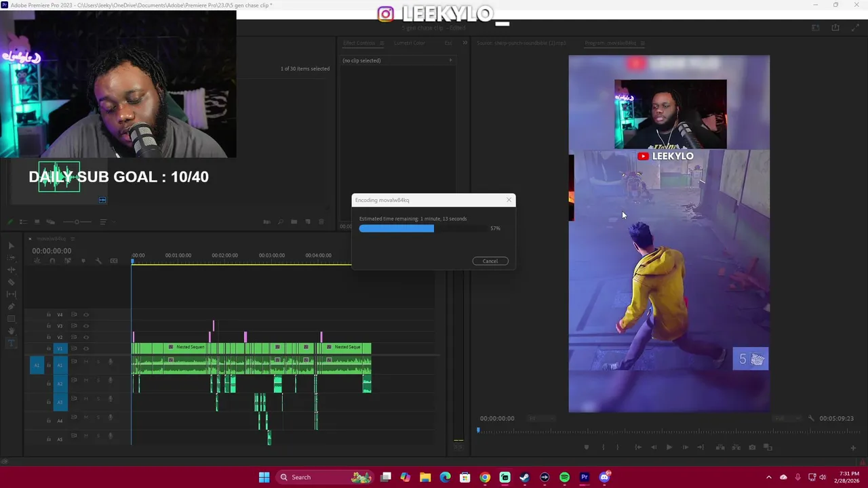Toggle lock on track V4
This screenshot has height=488, width=868.
click(x=49, y=314)
